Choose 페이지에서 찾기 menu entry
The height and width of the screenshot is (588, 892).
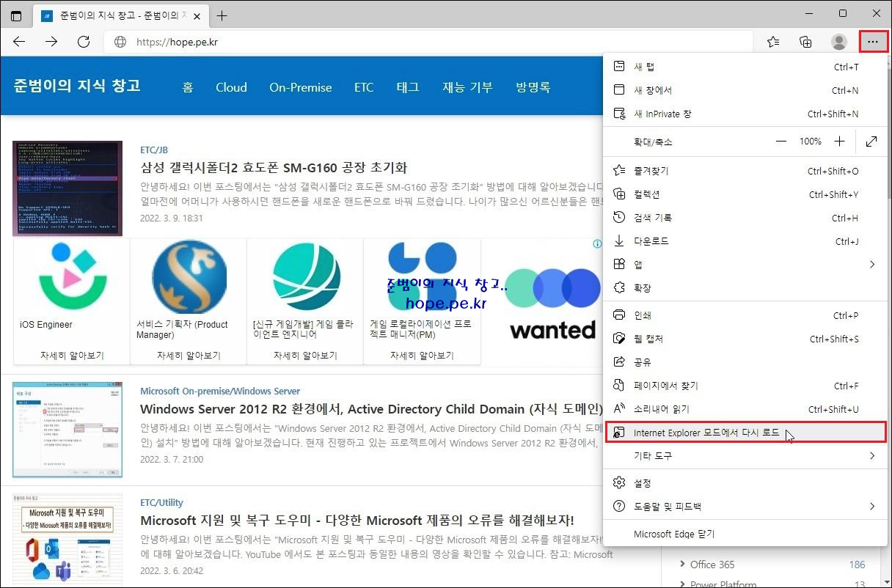pyautogui.click(x=745, y=386)
